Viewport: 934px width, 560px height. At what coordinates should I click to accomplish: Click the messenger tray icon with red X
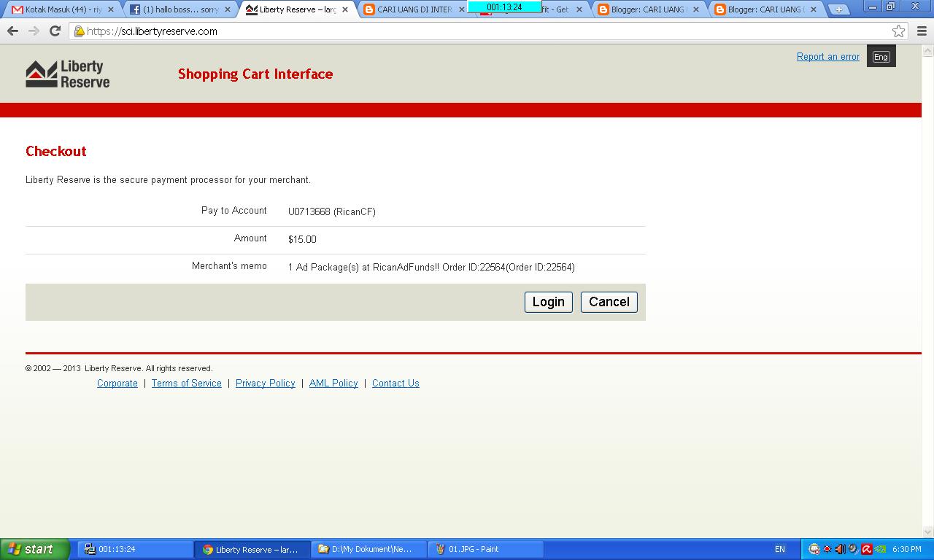[x=814, y=549]
